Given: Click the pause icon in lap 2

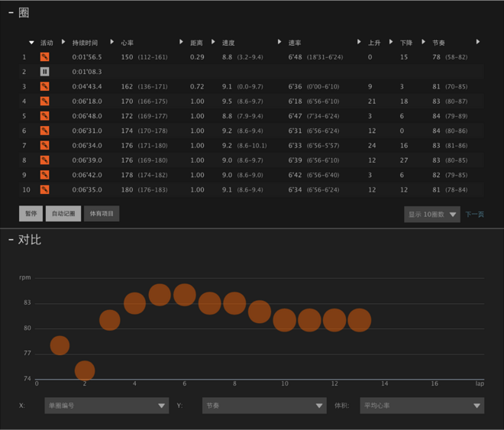Looking at the screenshot, I should pos(45,72).
